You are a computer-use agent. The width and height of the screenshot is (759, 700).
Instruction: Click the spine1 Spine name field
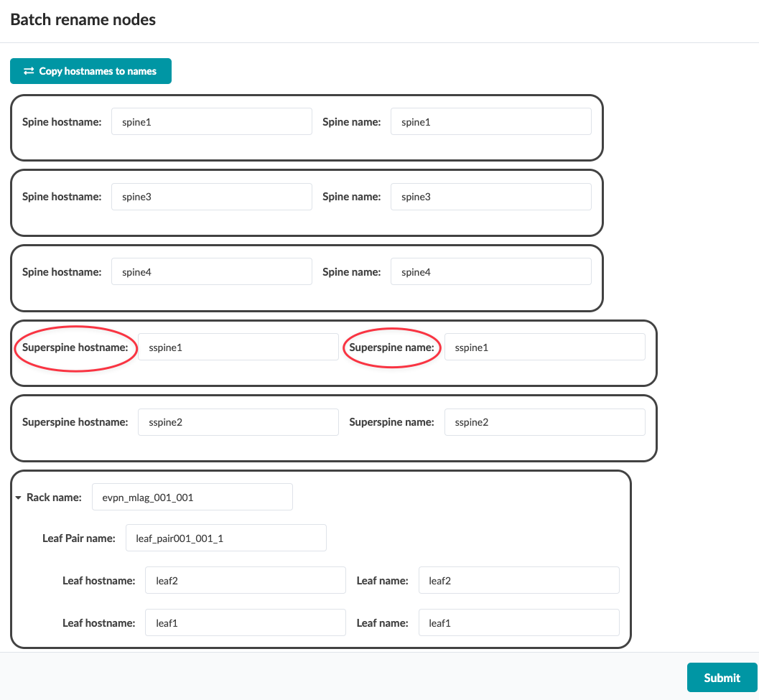point(490,121)
